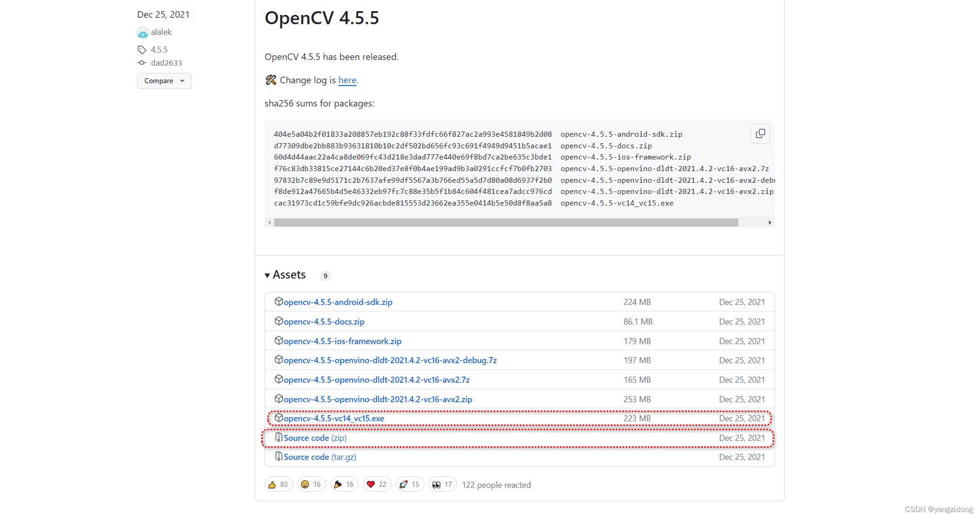Click the '179 MB' size value
The image size is (980, 518).
tap(637, 341)
